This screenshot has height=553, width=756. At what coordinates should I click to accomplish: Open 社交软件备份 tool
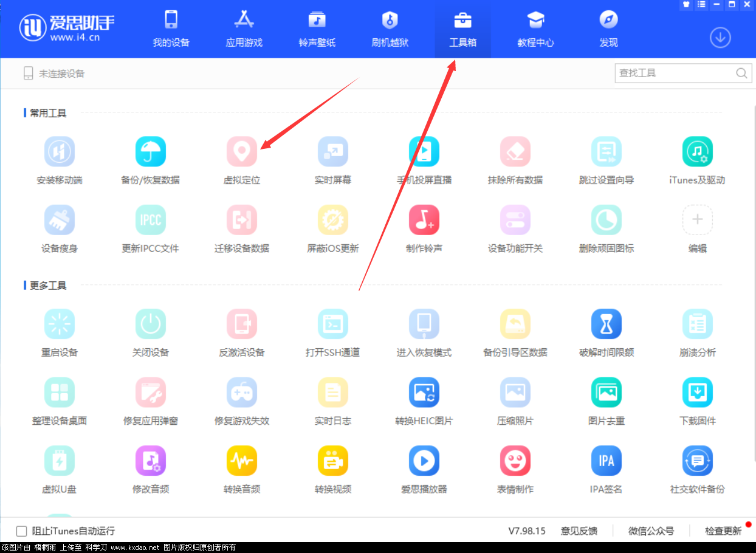point(698,461)
